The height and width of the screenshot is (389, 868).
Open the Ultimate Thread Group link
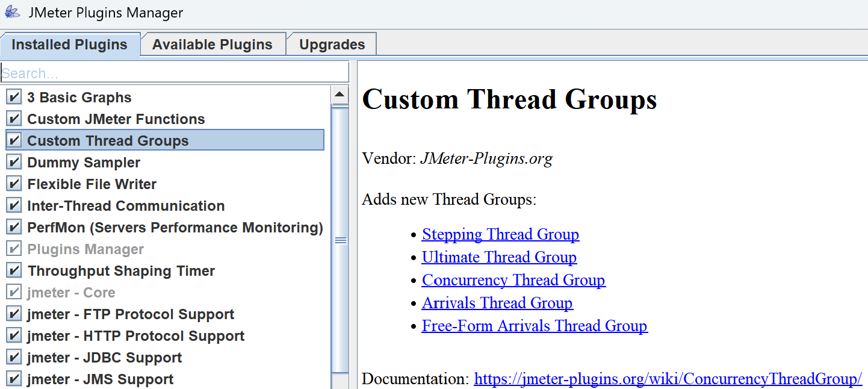(x=499, y=257)
